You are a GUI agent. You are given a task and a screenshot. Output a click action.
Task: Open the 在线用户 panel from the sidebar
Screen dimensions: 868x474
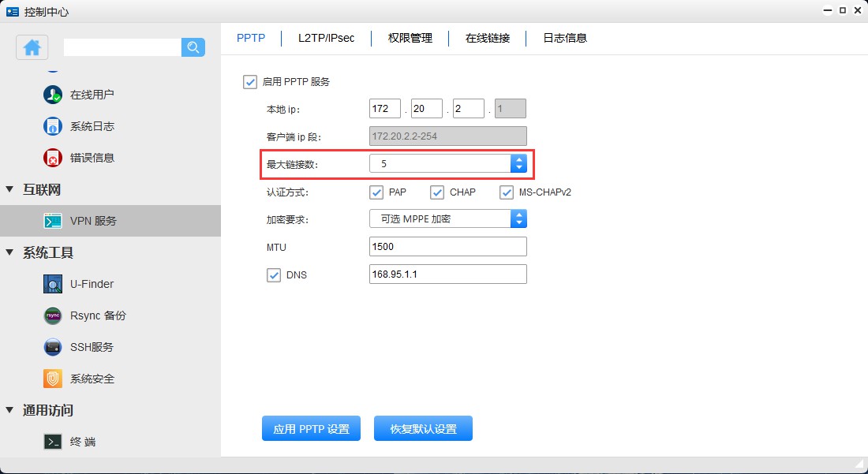[93, 94]
